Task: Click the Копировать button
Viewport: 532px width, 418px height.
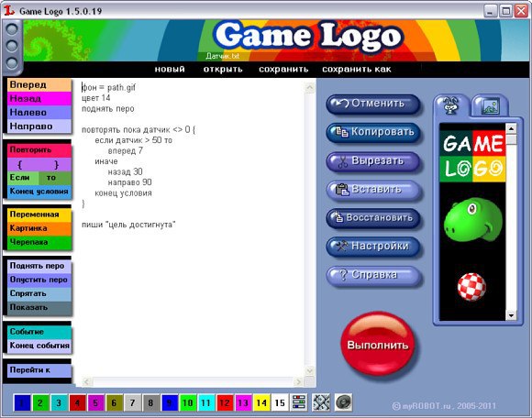Action: (373, 132)
